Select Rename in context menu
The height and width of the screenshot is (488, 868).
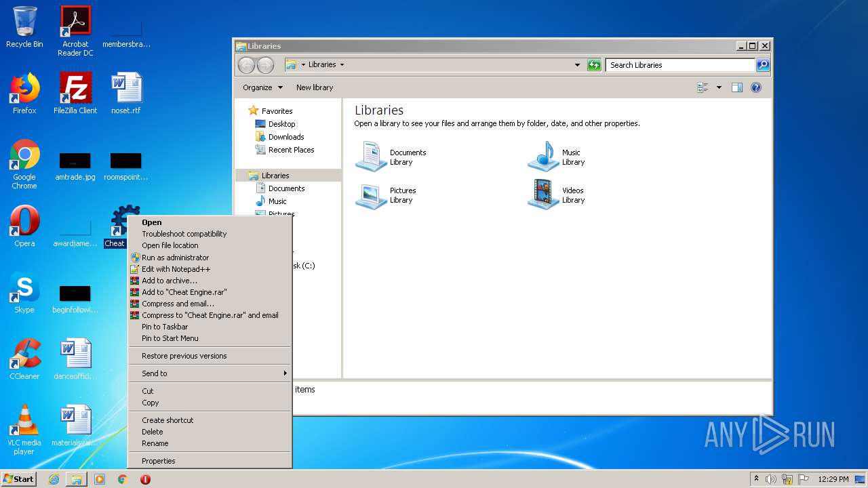click(210, 443)
